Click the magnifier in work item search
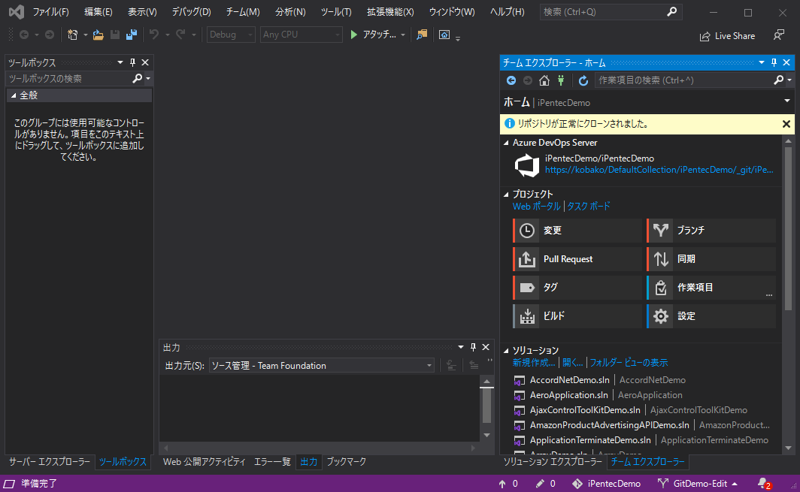Viewport: 800px width, 492px height. coord(779,80)
